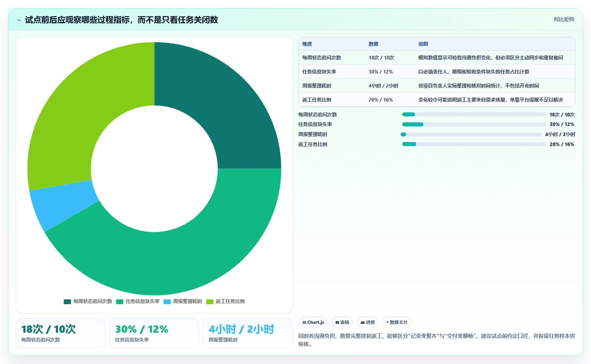Select table cell 任务信息缺失率
The width and height of the screenshot is (591, 364).
pyautogui.click(x=319, y=72)
